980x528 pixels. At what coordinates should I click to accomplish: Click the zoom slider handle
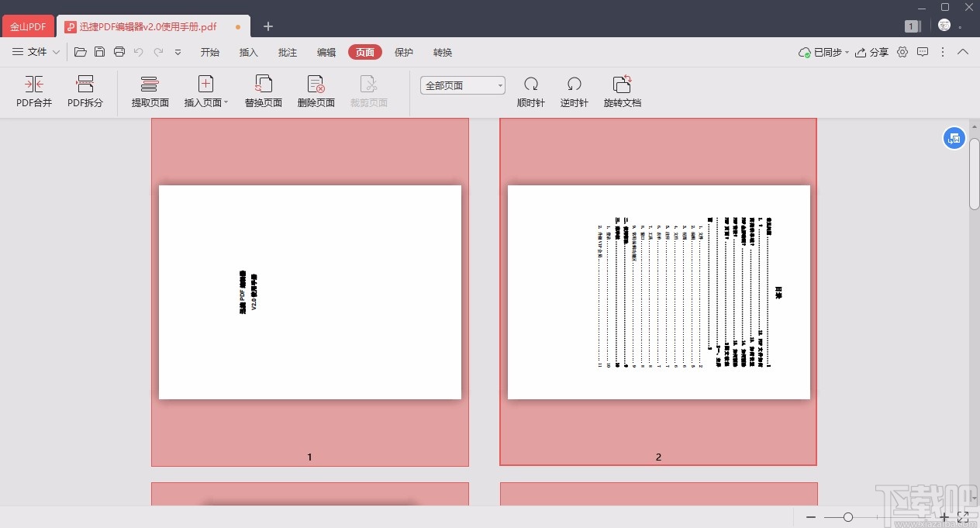click(x=848, y=516)
